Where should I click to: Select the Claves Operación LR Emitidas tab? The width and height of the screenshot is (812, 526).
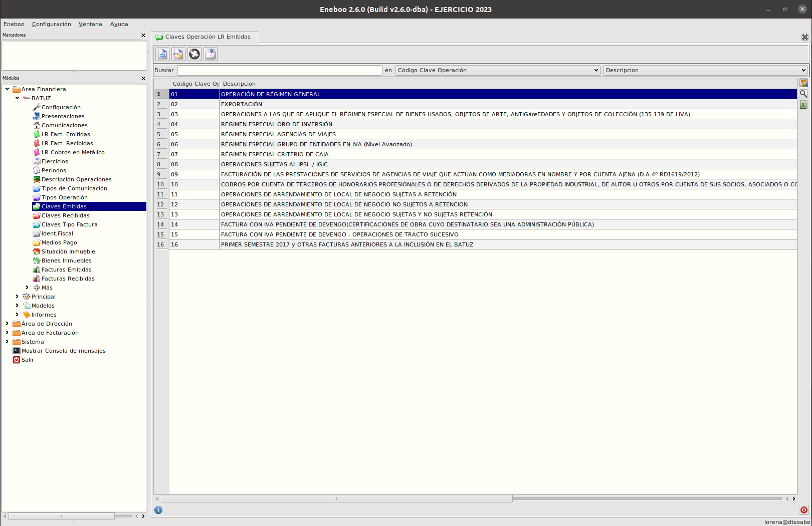[205, 37]
